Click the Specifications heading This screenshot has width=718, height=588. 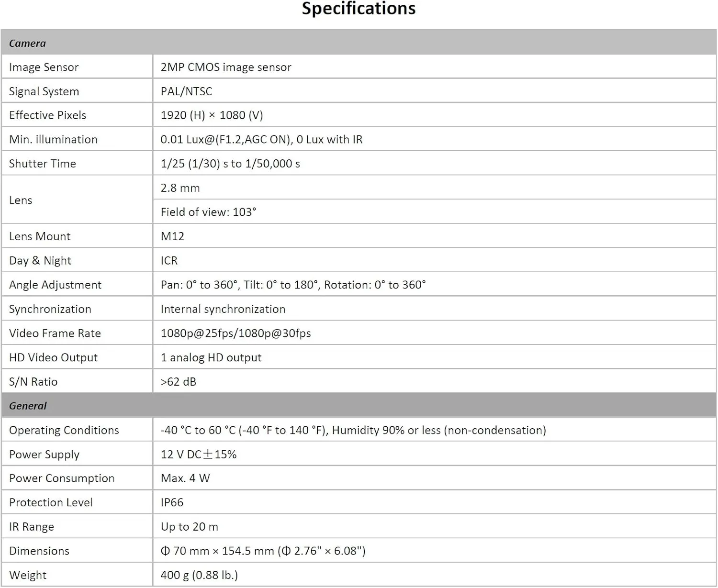pyautogui.click(x=359, y=9)
